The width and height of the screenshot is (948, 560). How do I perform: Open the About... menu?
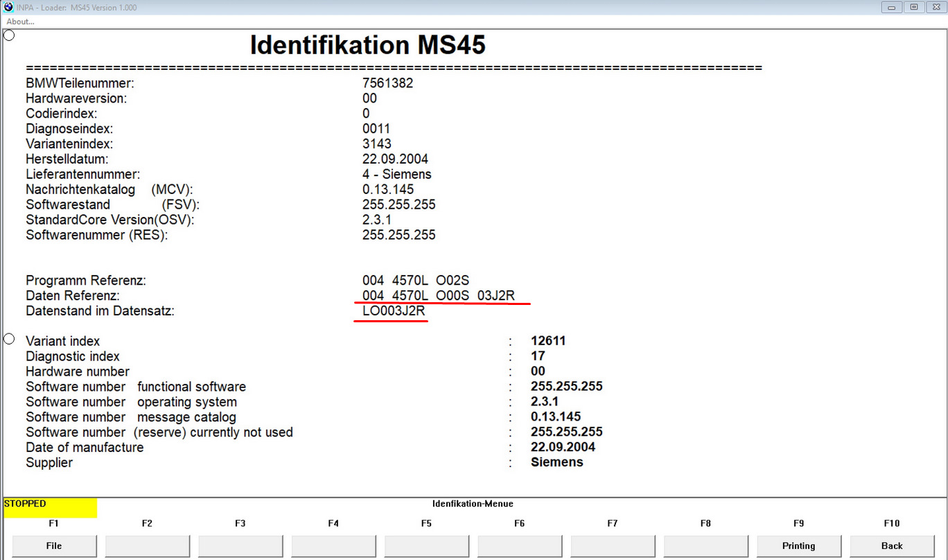[20, 21]
